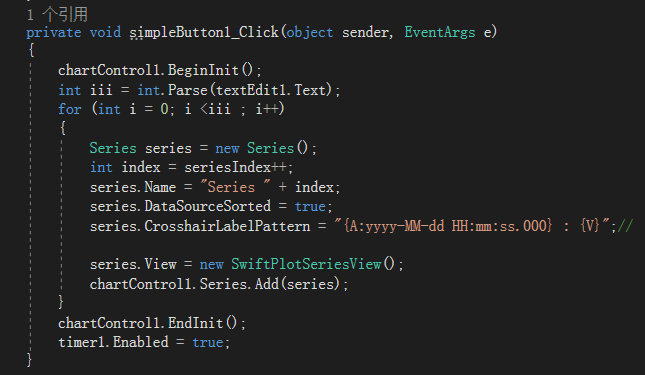Click simpleButton1_Click method name

204,32
